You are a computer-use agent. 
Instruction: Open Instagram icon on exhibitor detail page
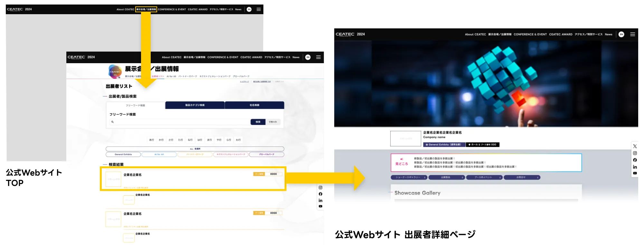[635, 153]
